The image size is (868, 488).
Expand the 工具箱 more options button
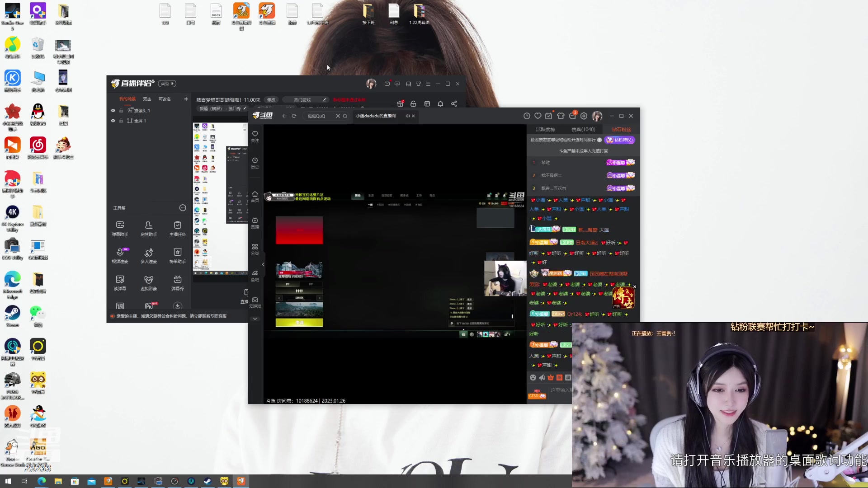coord(183,208)
